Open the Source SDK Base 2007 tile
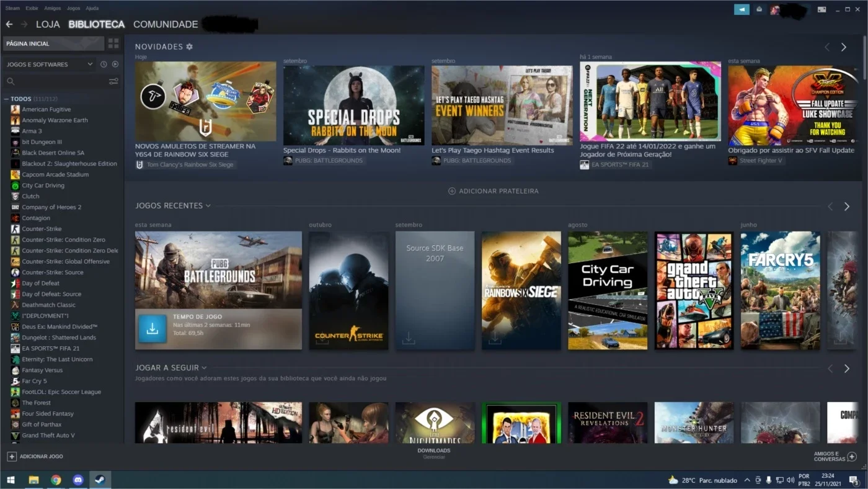 [x=435, y=290]
